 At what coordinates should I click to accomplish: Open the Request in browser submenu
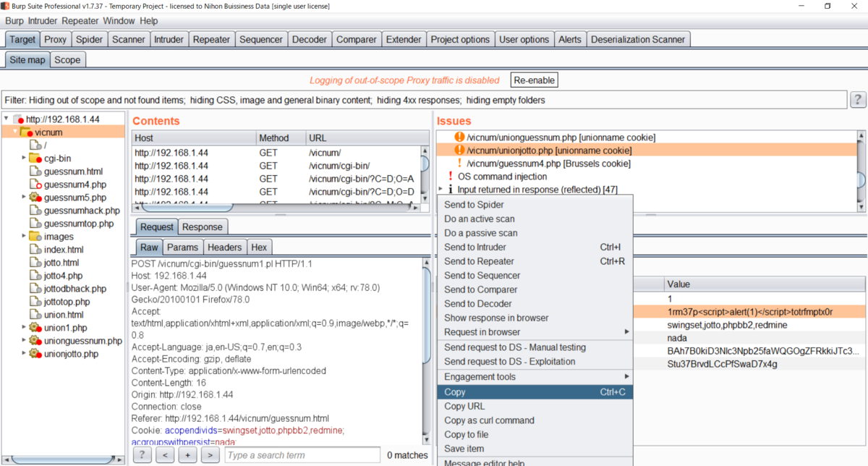535,332
